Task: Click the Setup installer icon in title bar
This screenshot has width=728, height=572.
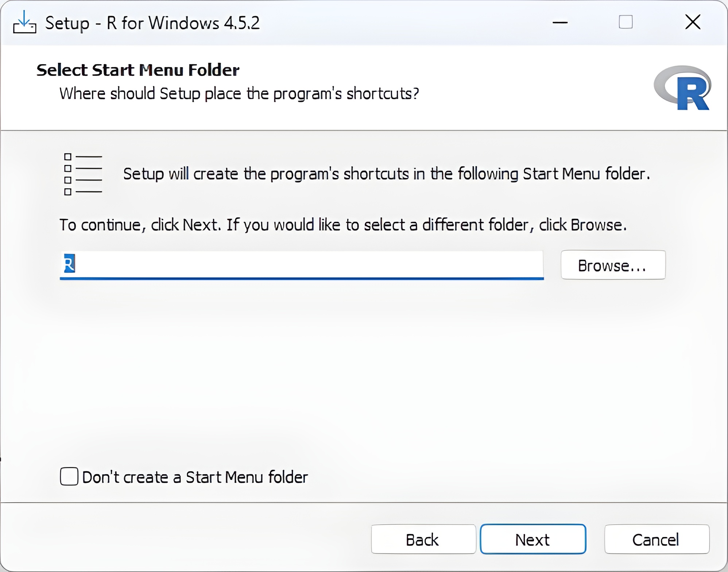Action: click(x=24, y=23)
